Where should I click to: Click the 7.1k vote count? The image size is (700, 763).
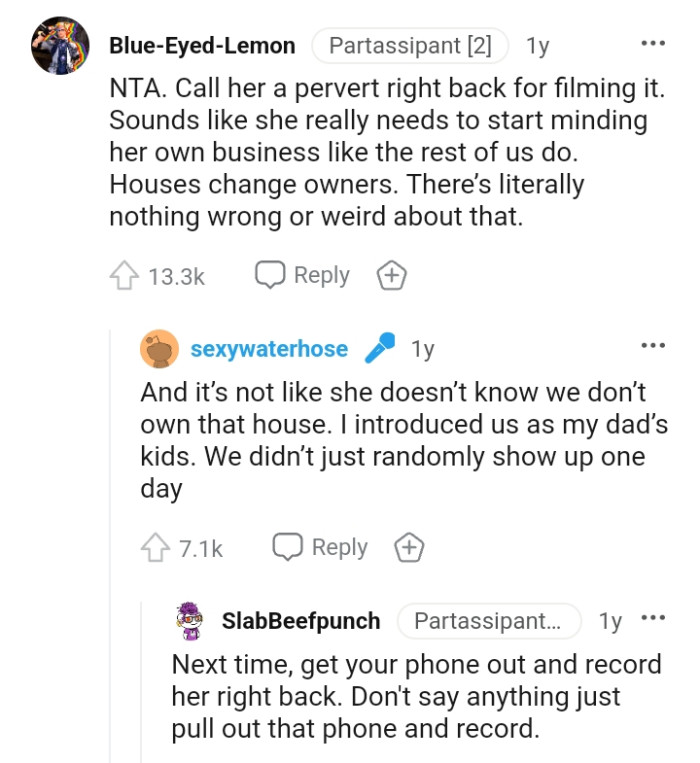click(200, 549)
